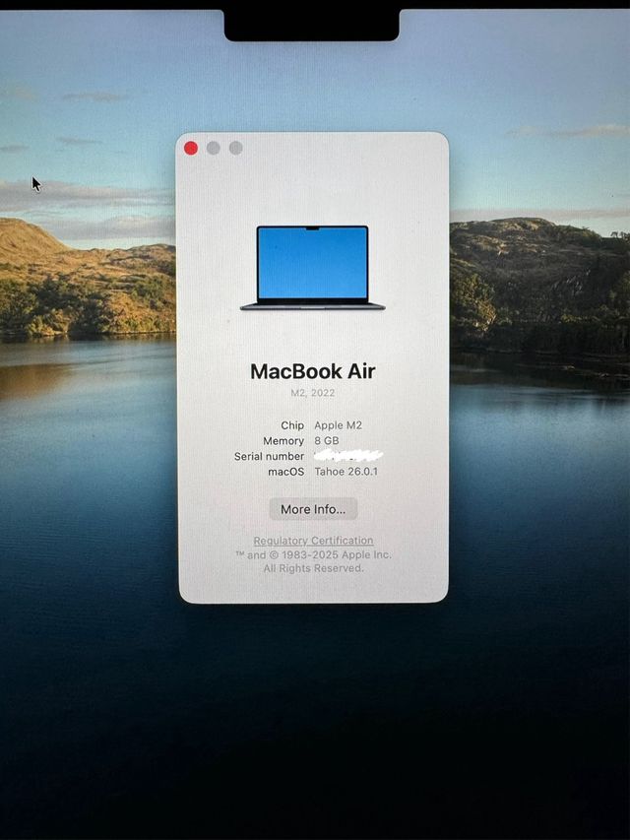Click the "Tahoe 26.0.1" macOS version
This screenshot has width=630, height=840.
(346, 472)
